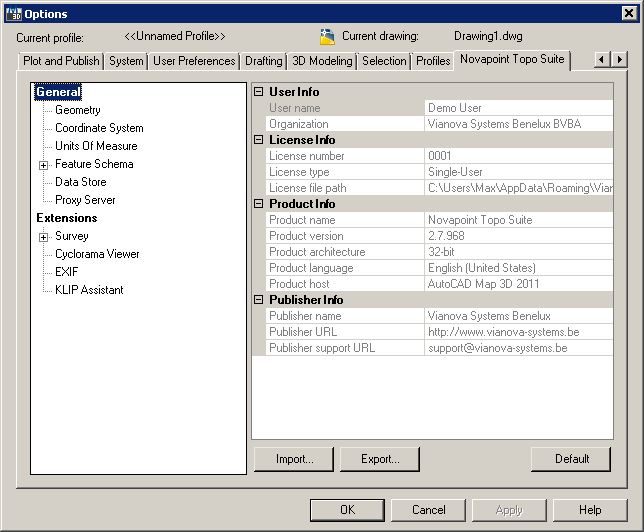
Task: Collapse the Product Info section
Action: click(x=258, y=204)
